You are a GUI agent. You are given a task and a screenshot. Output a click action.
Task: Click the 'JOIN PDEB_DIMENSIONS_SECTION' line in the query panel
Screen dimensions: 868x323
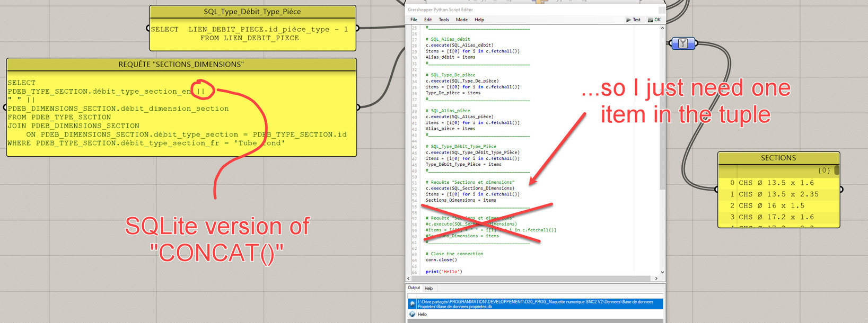(x=74, y=126)
